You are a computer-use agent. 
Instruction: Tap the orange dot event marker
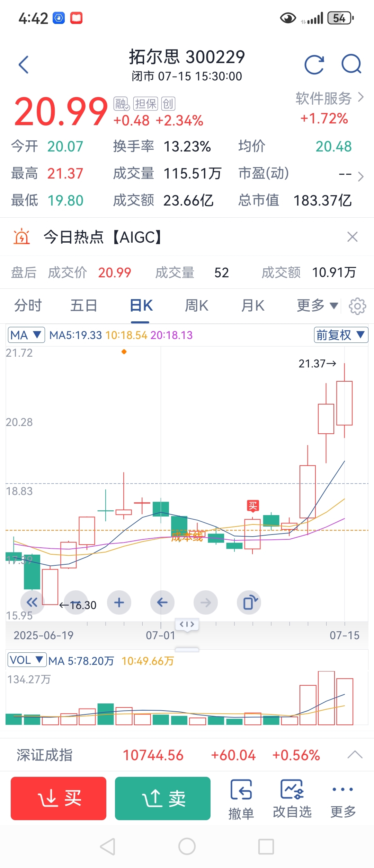pyautogui.click(x=124, y=352)
